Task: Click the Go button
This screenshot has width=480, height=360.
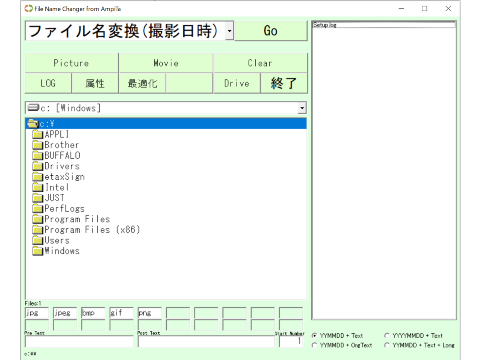Action: [271, 31]
